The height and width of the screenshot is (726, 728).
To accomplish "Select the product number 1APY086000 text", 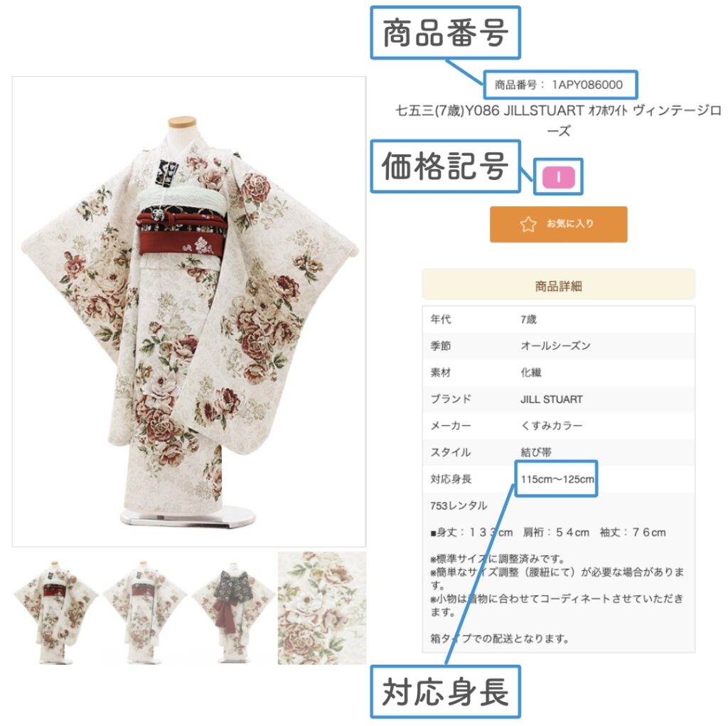I will 587,85.
